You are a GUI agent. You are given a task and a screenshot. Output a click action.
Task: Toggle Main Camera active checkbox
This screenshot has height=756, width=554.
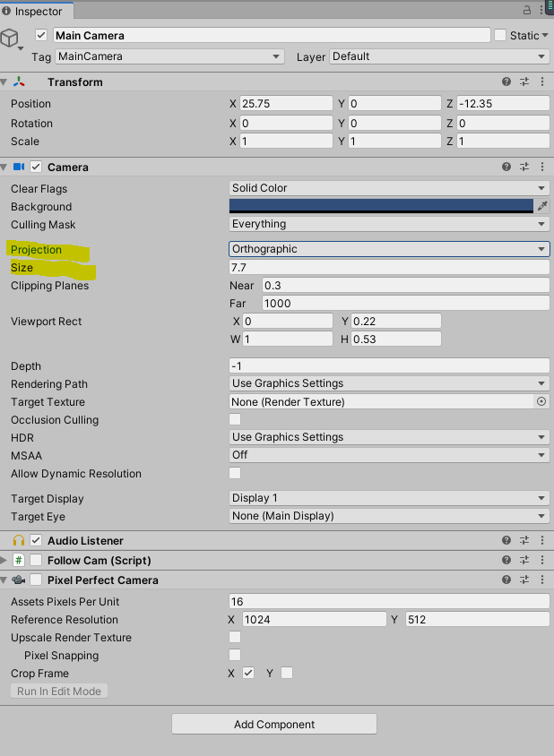pyautogui.click(x=41, y=35)
